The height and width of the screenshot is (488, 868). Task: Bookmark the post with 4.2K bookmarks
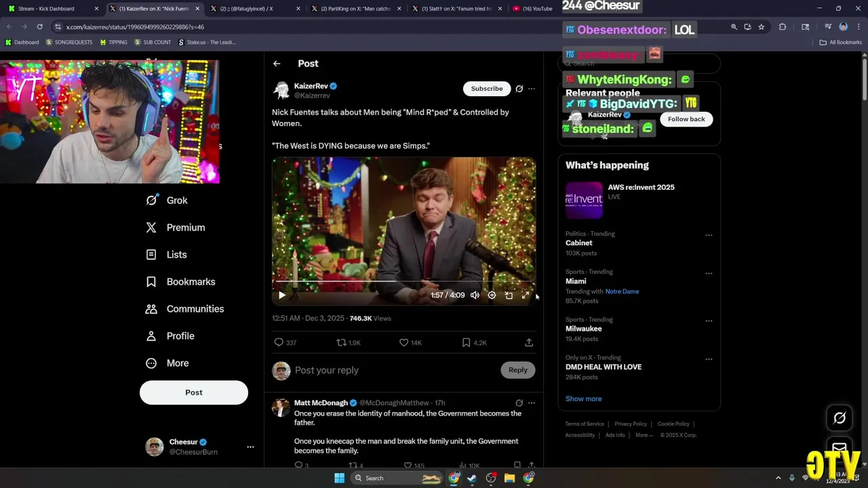coord(474,343)
